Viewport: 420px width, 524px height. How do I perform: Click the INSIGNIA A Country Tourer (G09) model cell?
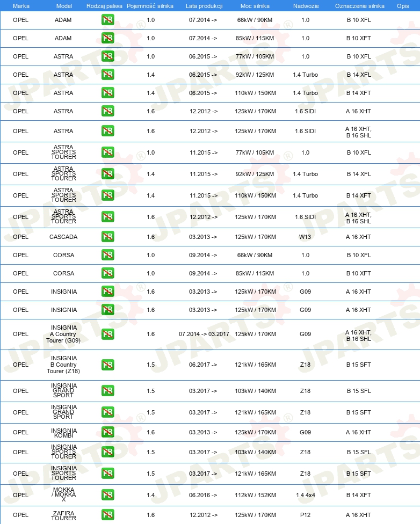click(63, 334)
